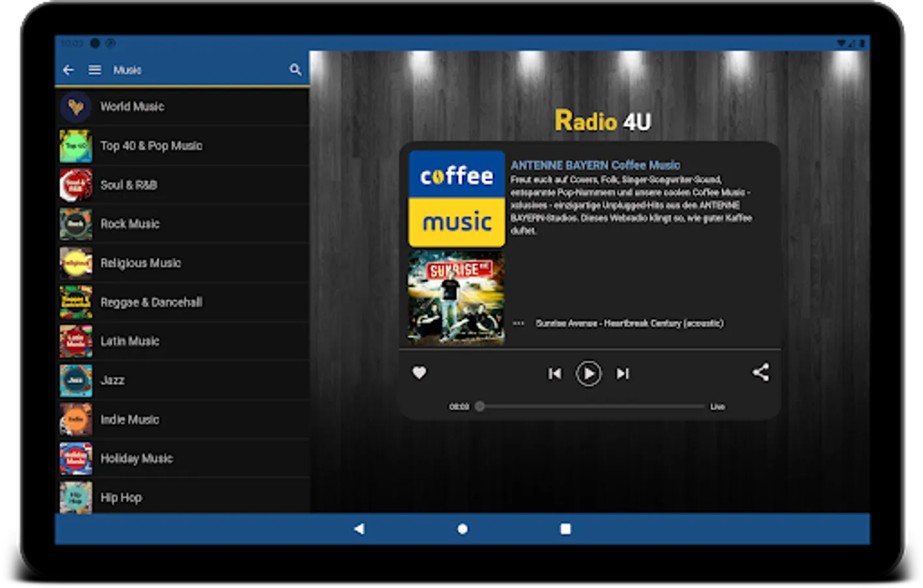The image size is (923, 588).
Task: Click the station description text
Action: point(631,205)
